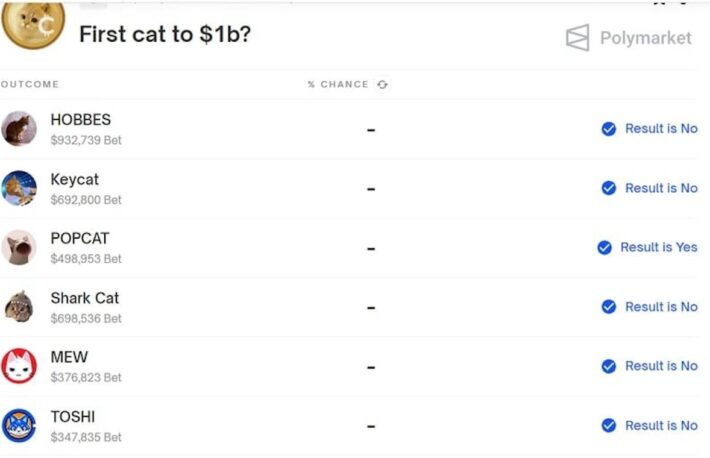Screen dimensions: 710x458
Task: Click the coin cat market image
Action: coord(33,24)
